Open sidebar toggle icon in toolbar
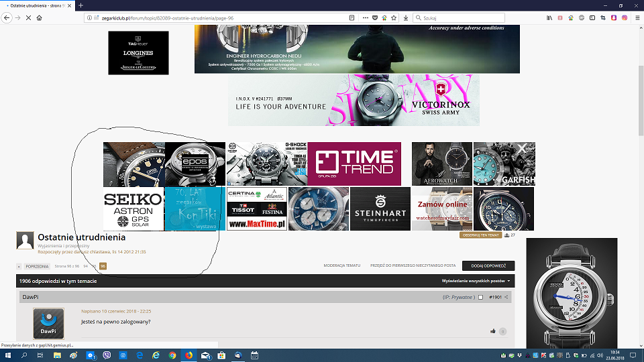Image resolution: width=644 pixels, height=362 pixels. [592, 18]
